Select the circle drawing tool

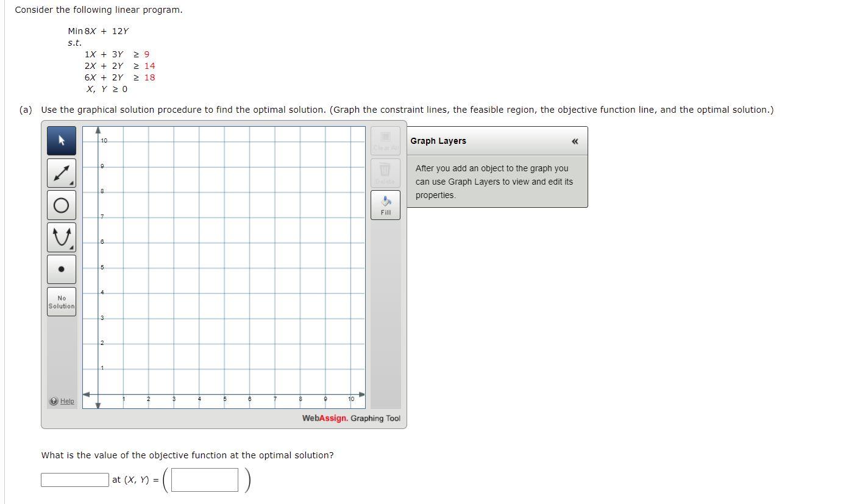click(61, 205)
